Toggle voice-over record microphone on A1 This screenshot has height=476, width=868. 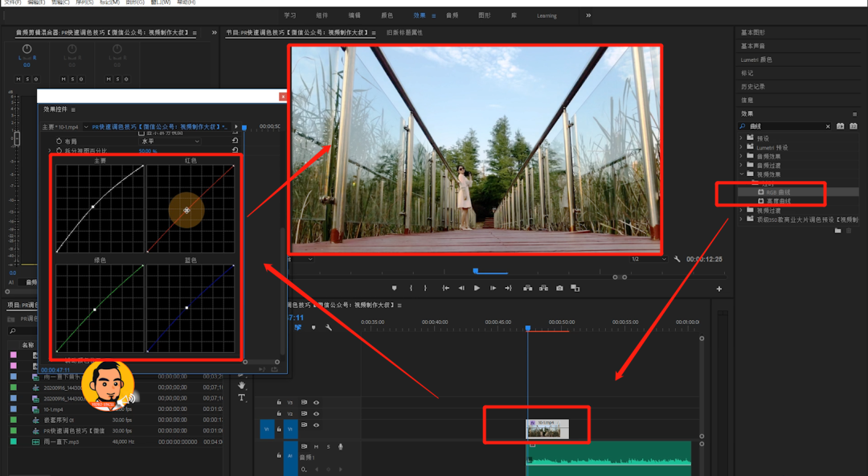point(341,446)
